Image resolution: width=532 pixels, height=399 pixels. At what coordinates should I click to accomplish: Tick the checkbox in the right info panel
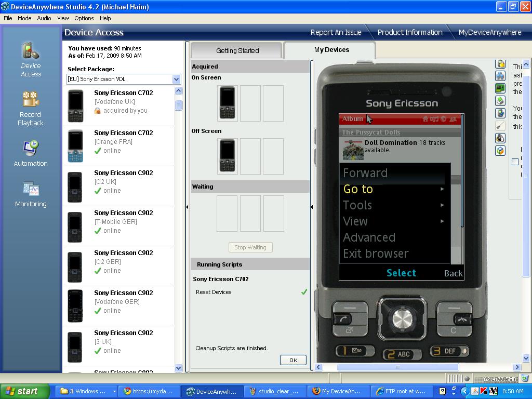(x=515, y=162)
